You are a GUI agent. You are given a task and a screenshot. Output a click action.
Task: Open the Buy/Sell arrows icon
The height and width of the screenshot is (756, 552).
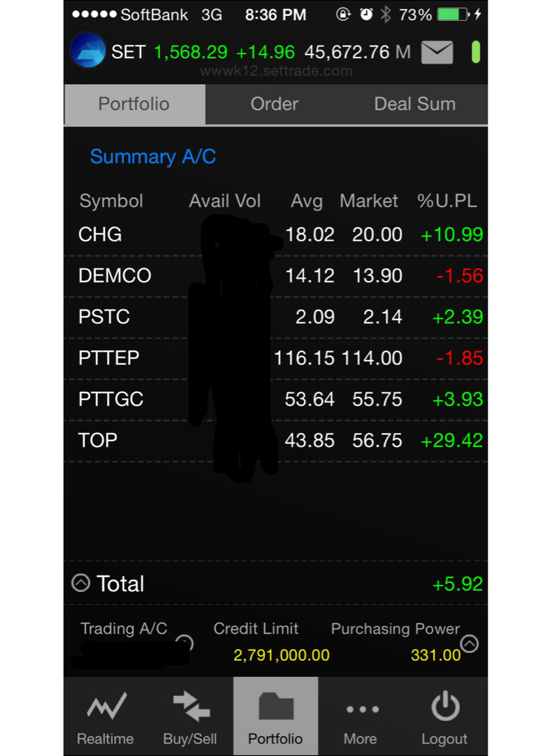191,705
